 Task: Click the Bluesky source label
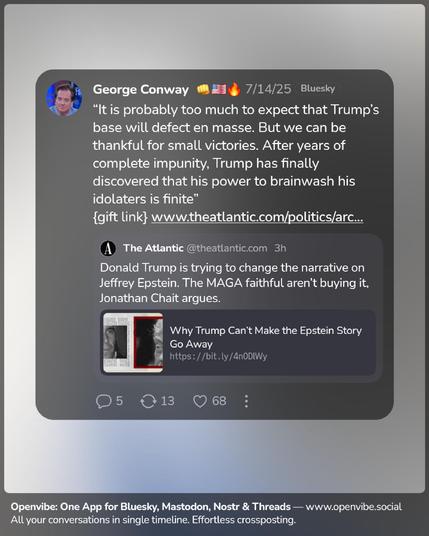(318, 89)
